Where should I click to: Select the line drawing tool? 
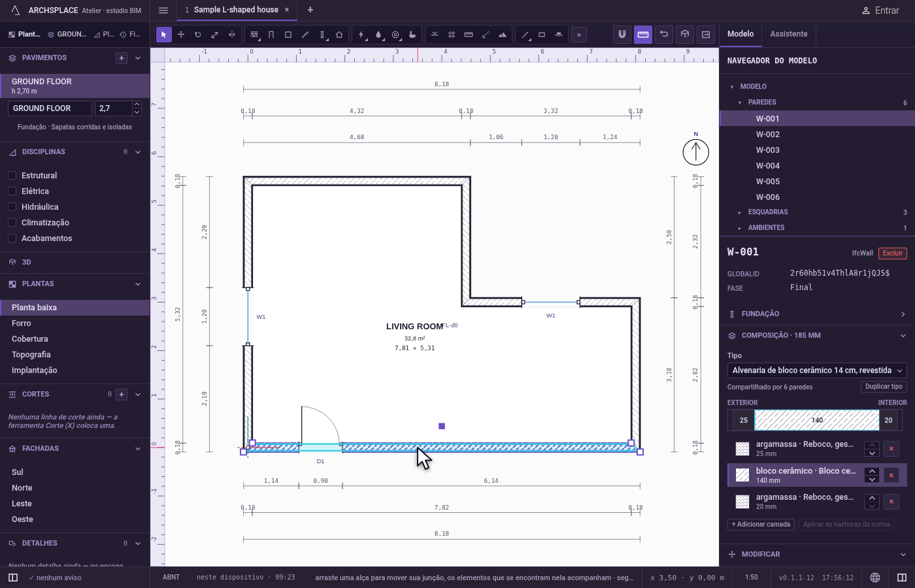pos(525,35)
